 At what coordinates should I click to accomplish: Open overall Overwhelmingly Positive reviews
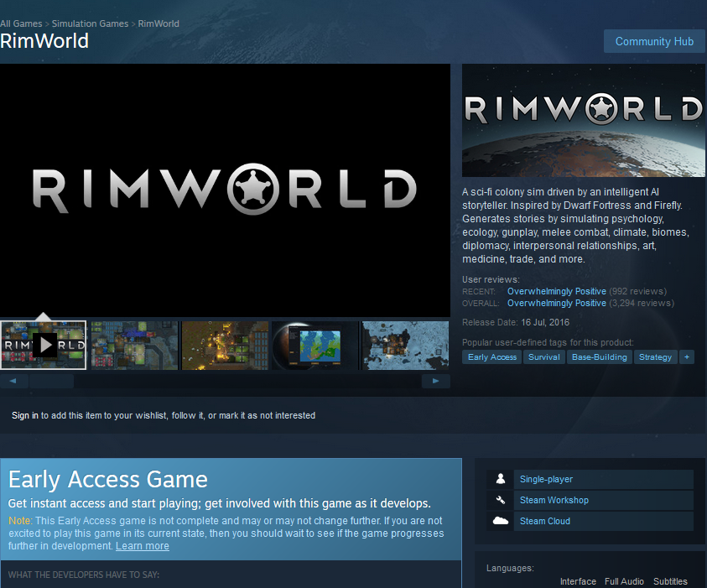point(556,303)
